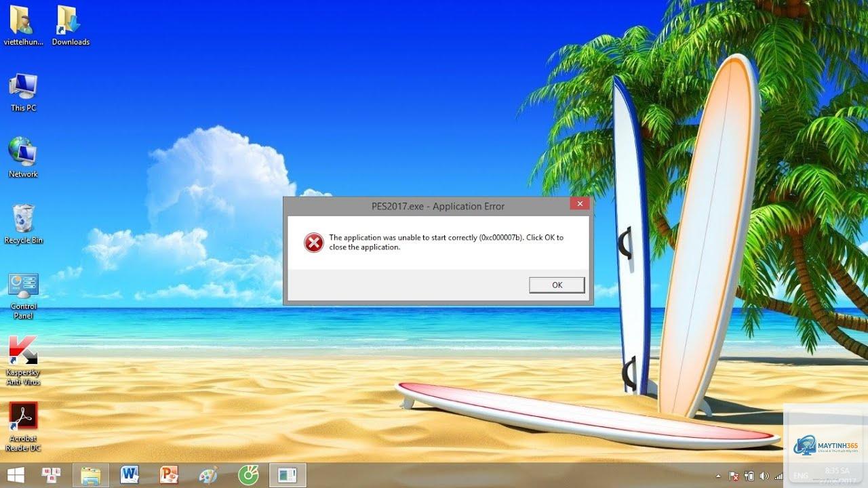
Task: Select the Kaspersky Anti-Virus desktop icon
Action: pyautogui.click(x=23, y=361)
